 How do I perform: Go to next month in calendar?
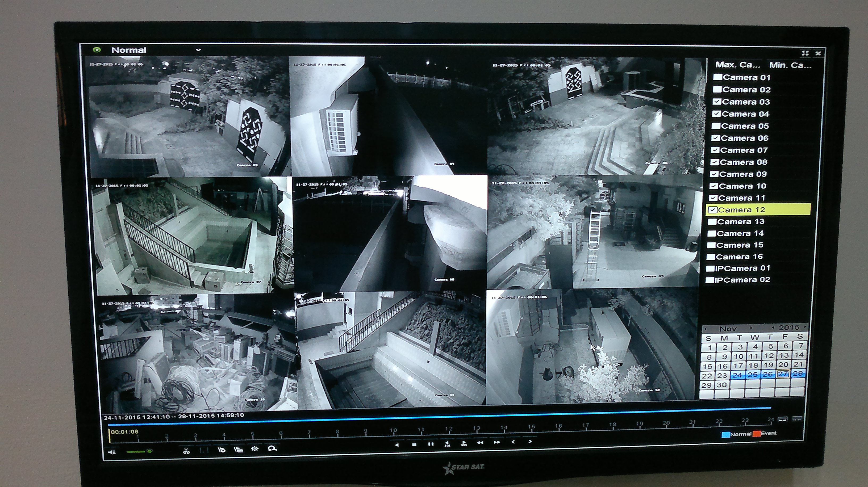(x=751, y=328)
